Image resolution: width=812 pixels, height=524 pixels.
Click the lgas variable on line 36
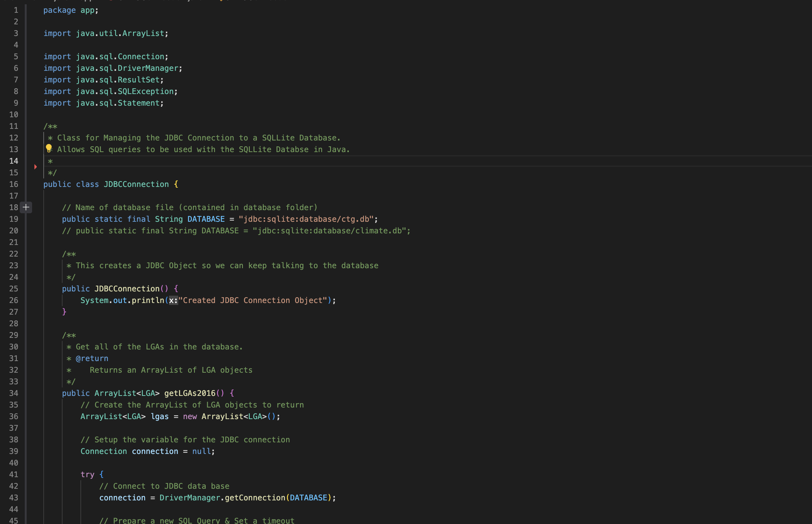click(x=159, y=416)
